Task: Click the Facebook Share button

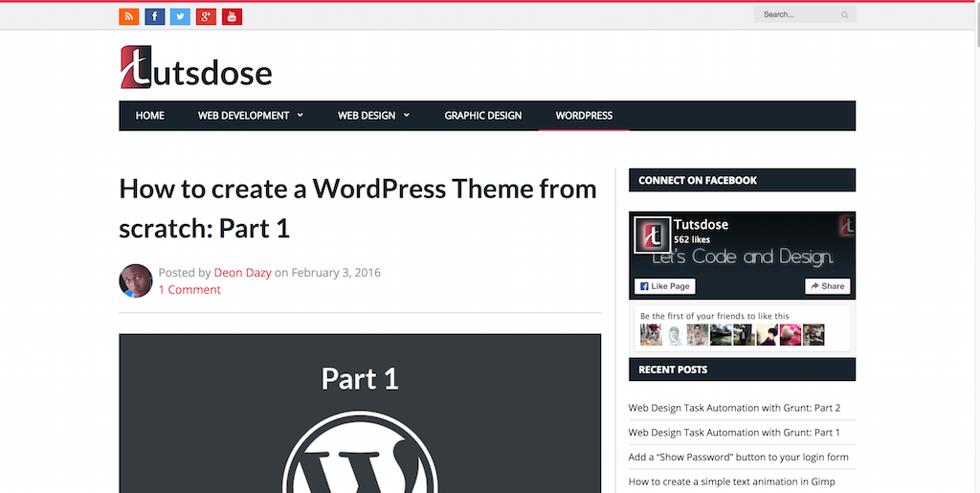Action: pos(828,286)
